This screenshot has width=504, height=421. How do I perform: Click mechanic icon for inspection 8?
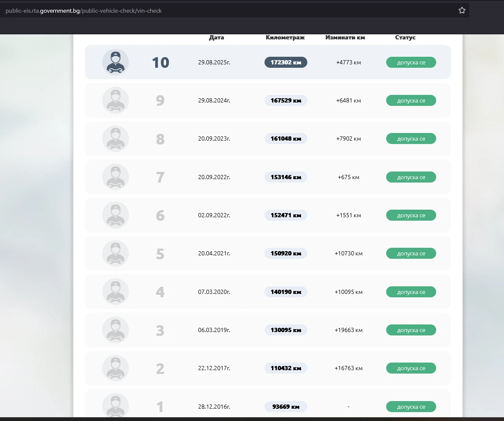[115, 139]
